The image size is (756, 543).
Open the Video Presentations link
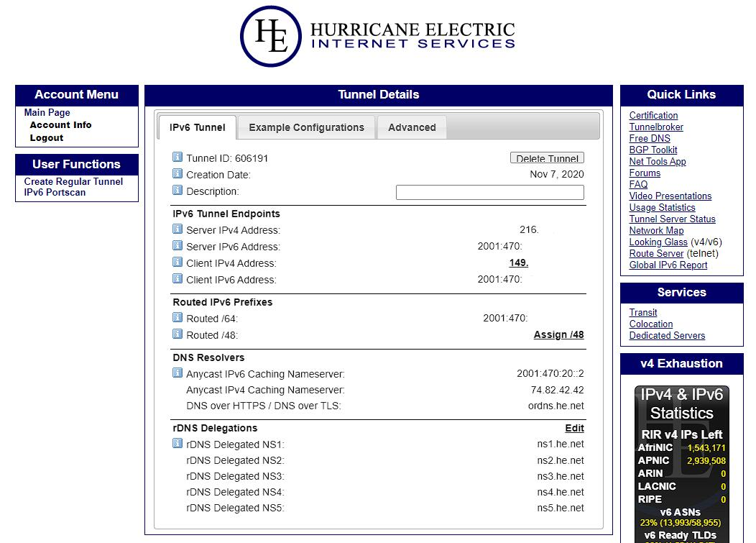pyautogui.click(x=670, y=196)
